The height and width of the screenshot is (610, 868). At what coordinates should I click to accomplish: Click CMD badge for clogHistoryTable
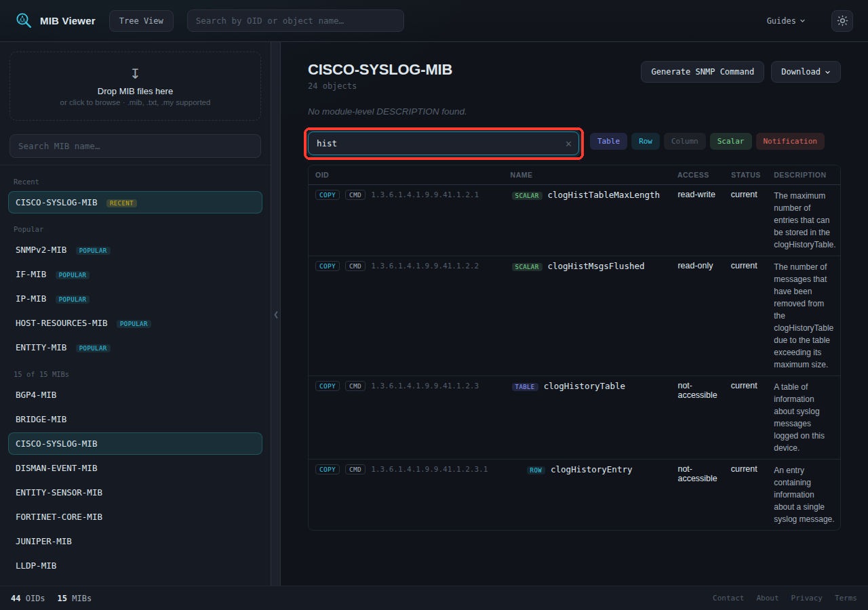pos(355,386)
